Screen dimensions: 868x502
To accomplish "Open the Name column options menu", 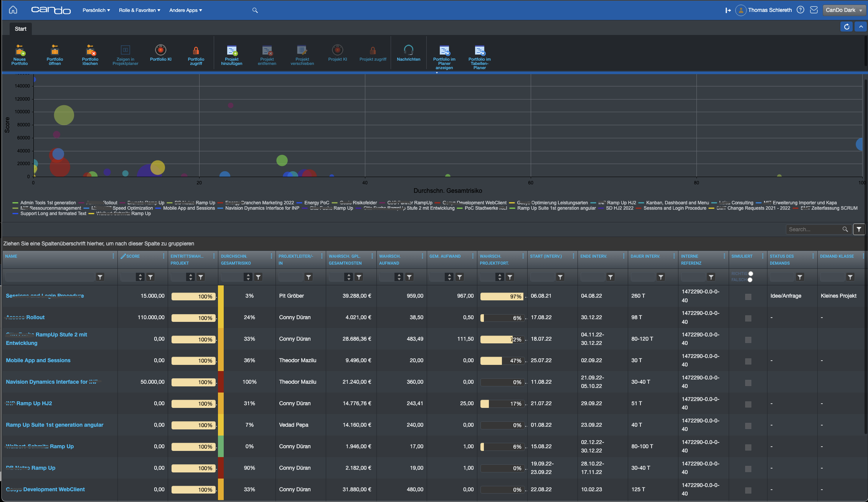I will point(113,256).
